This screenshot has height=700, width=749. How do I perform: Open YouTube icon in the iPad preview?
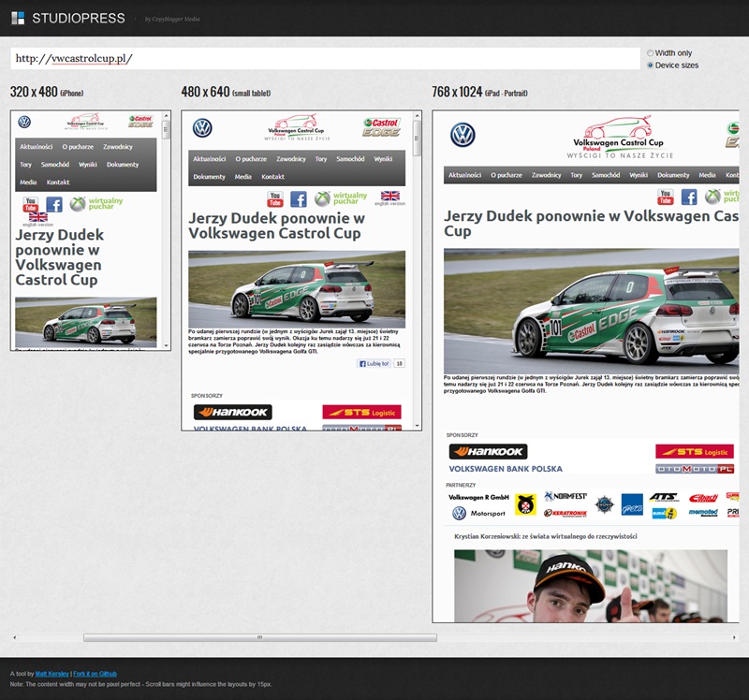(x=665, y=197)
